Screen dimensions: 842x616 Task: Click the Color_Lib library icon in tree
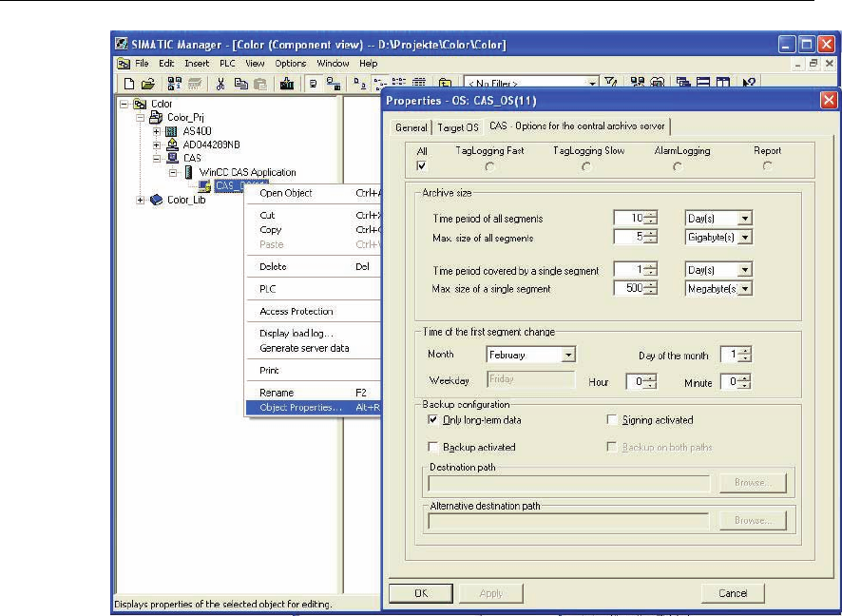(x=156, y=200)
